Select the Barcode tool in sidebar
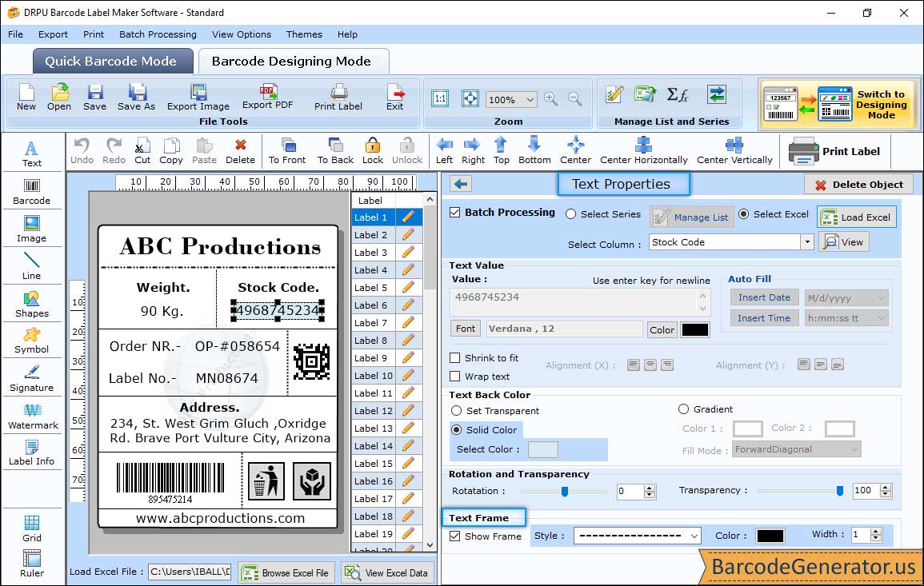 31,190
